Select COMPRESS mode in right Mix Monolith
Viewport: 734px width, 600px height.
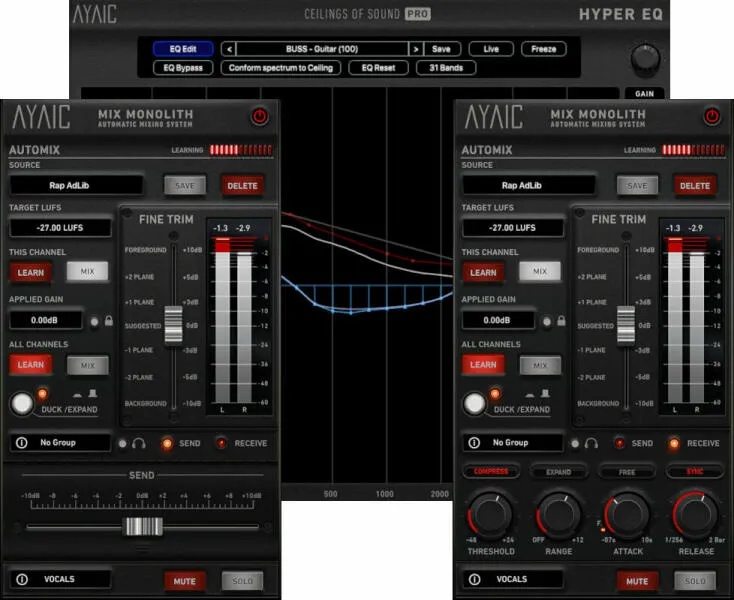point(491,471)
